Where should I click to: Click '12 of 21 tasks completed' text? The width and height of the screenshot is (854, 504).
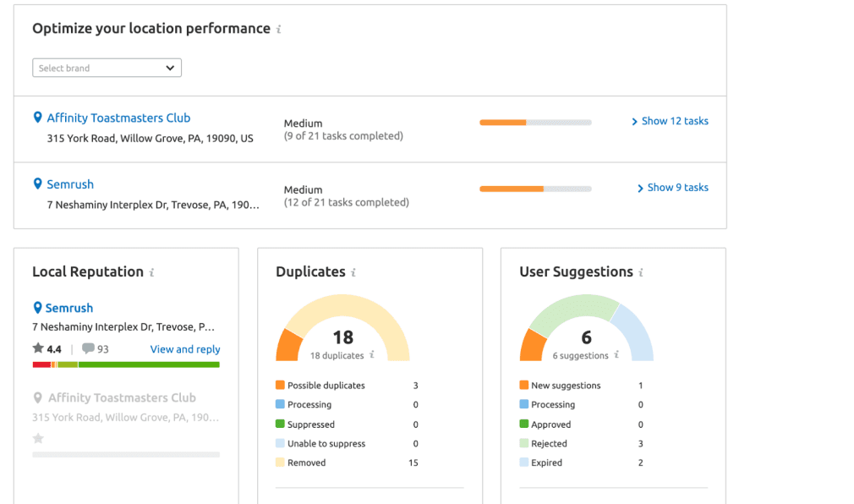click(347, 202)
